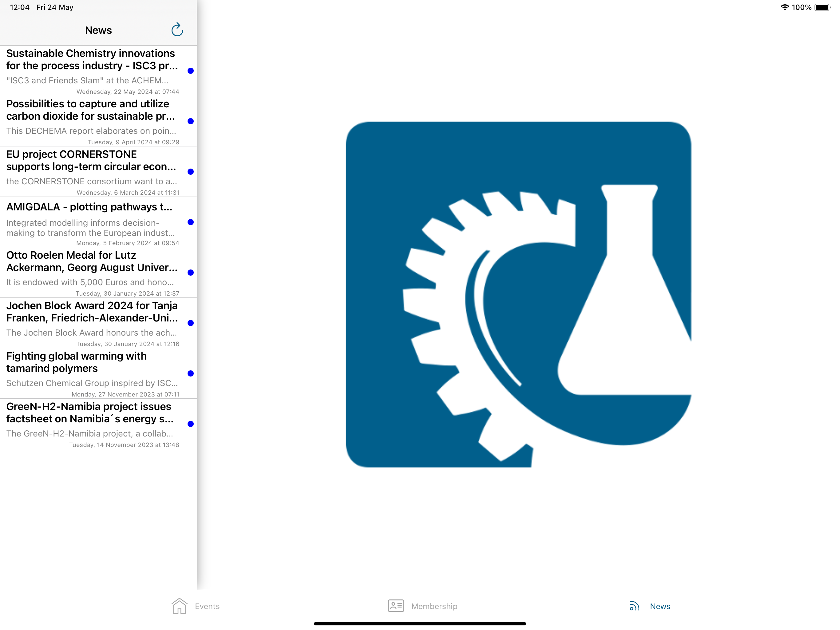Click 'The GreeN-H2-Namibia project, a collab' summary
Viewport: 840px width, 630px height.
pos(89,434)
